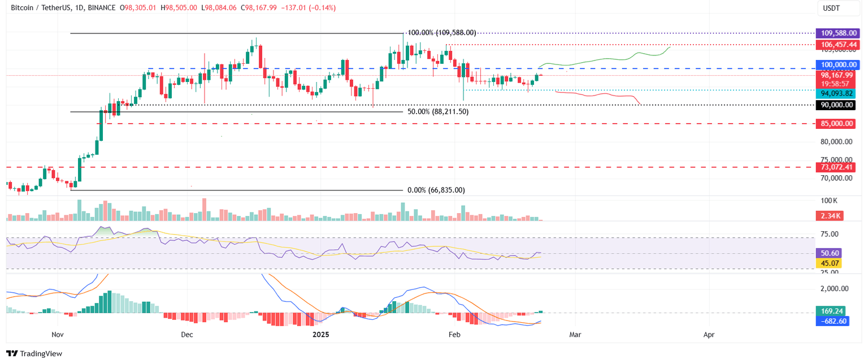The height and width of the screenshot is (364, 868).
Task: Click the 73,072.41 support level label
Action: click(x=837, y=167)
